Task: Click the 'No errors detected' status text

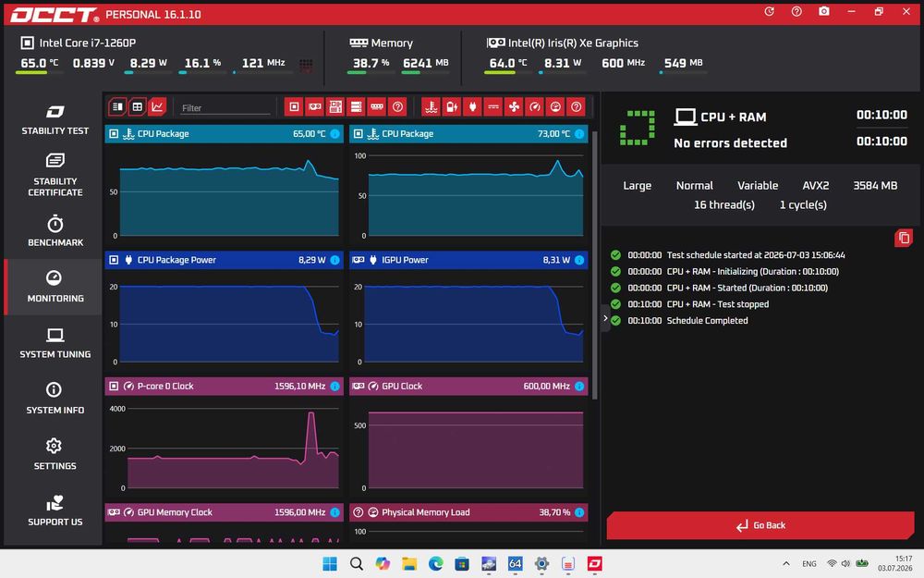Action: click(730, 143)
